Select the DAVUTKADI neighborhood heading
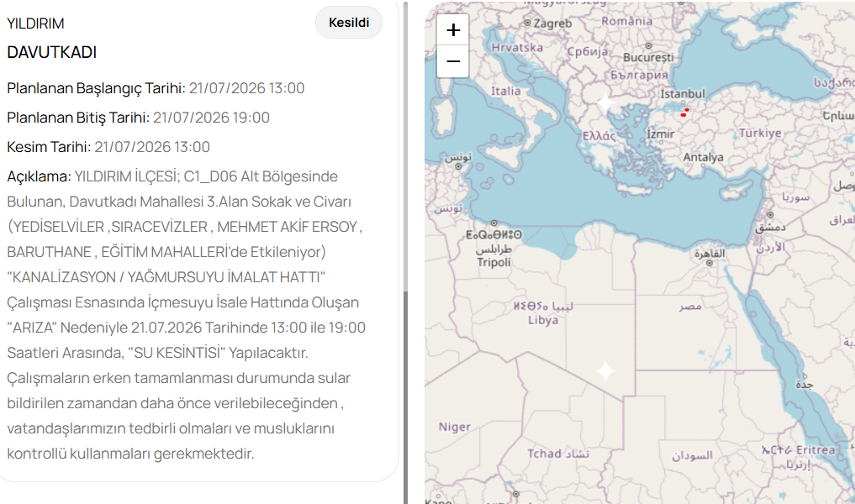 52,52
